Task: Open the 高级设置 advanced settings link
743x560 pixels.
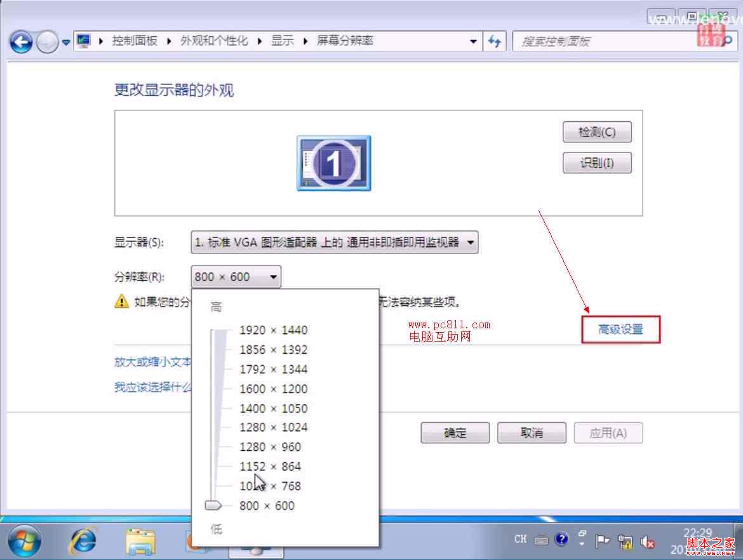Action: pos(620,329)
